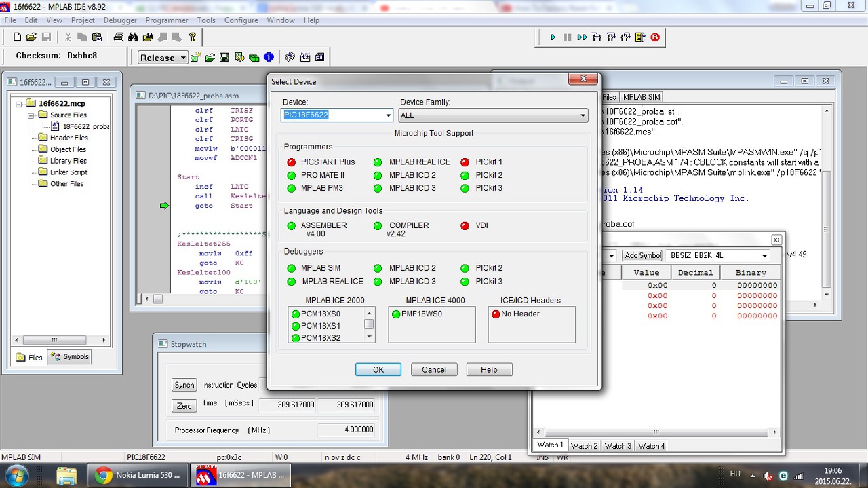Click the Step Out icon
The height and width of the screenshot is (488, 868).
[x=626, y=37]
